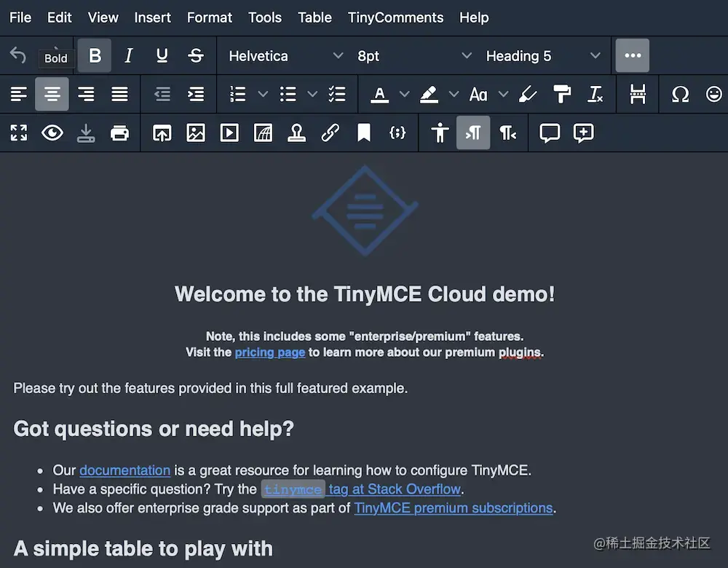The height and width of the screenshot is (568, 728).
Task: Open the Insert menu
Action: [x=152, y=17]
